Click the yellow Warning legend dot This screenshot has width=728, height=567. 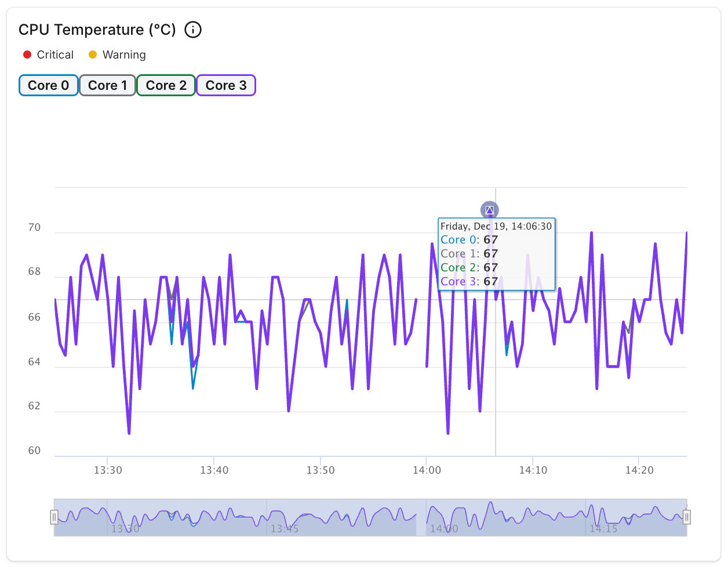pyautogui.click(x=93, y=54)
